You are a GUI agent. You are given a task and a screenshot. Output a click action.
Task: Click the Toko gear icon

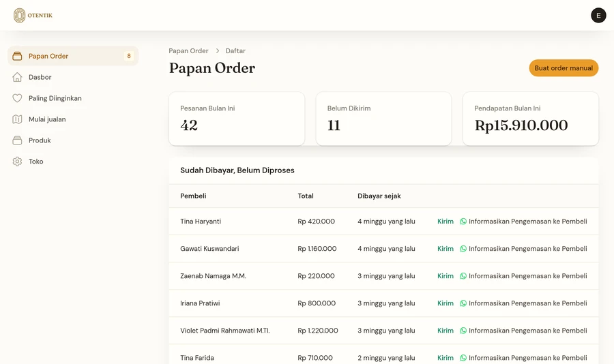(17, 162)
